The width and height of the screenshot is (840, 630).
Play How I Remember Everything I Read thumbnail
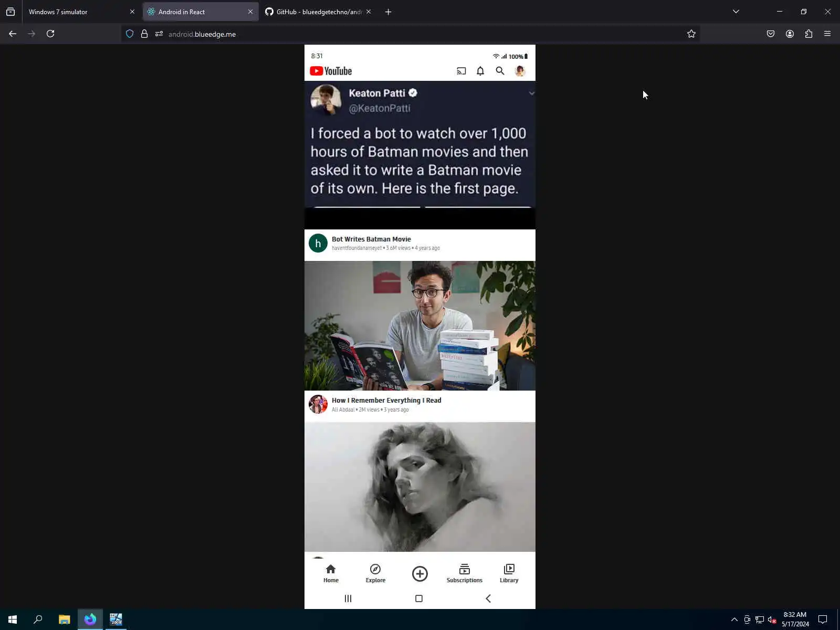tap(420, 325)
